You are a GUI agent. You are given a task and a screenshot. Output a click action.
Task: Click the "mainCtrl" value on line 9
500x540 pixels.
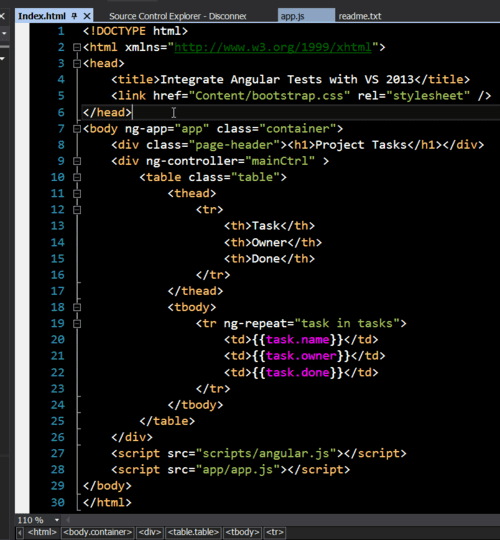pos(280,161)
